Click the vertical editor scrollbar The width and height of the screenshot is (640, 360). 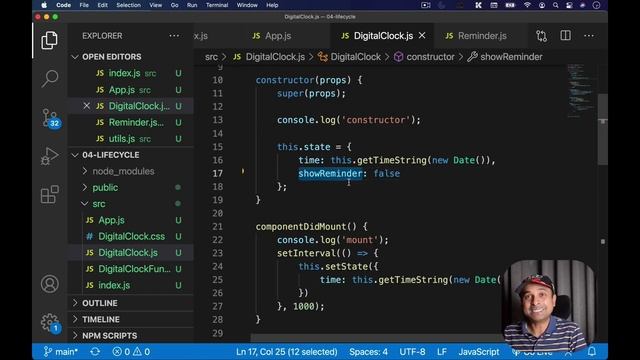(603, 129)
